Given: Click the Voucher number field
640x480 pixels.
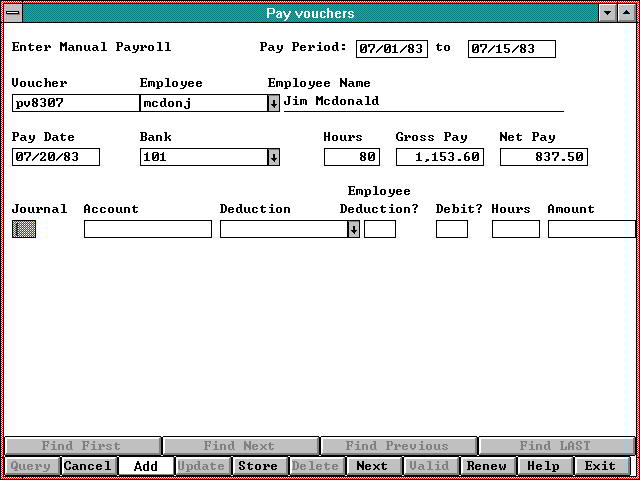Looking at the screenshot, I should tap(75, 103).
